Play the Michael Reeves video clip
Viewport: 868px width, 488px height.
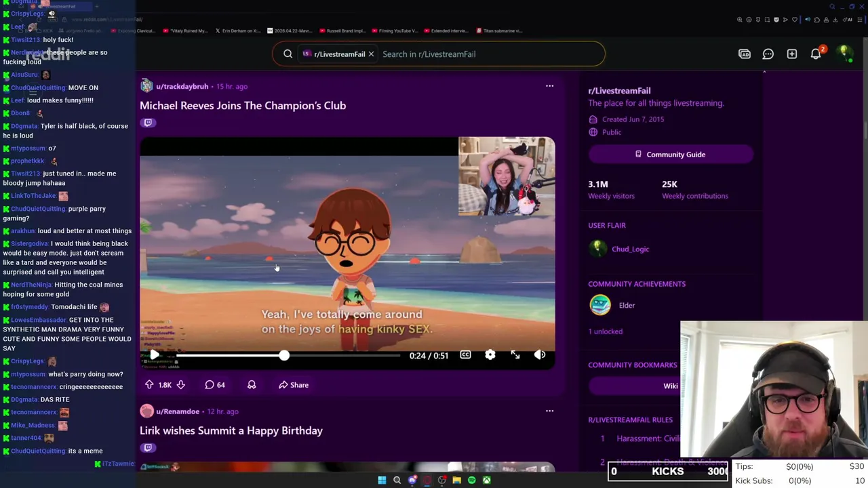[x=154, y=355]
